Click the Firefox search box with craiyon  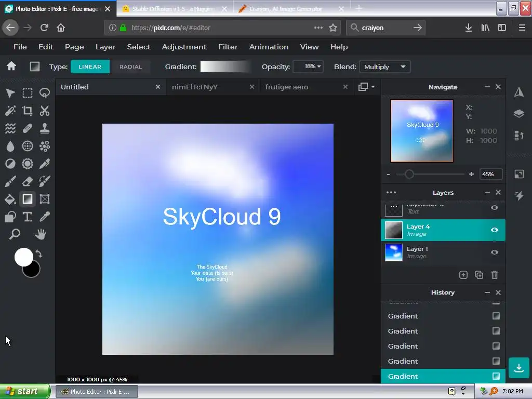(x=386, y=28)
